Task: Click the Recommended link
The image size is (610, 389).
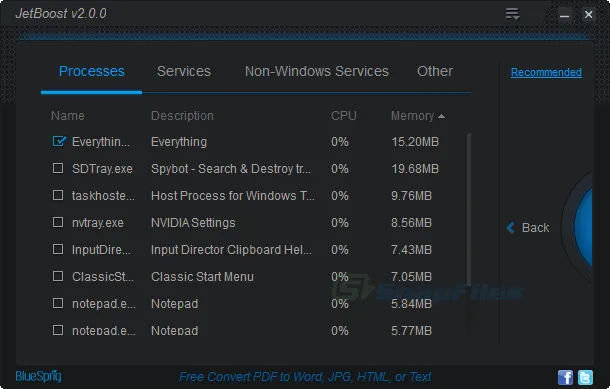Action: tap(546, 72)
